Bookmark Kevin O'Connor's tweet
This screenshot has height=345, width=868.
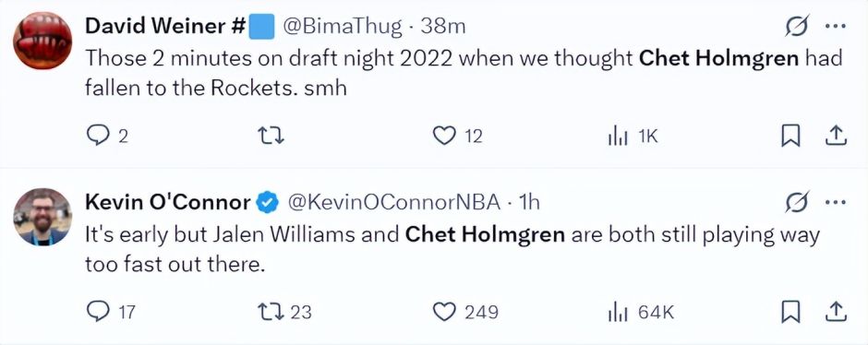[x=790, y=313]
